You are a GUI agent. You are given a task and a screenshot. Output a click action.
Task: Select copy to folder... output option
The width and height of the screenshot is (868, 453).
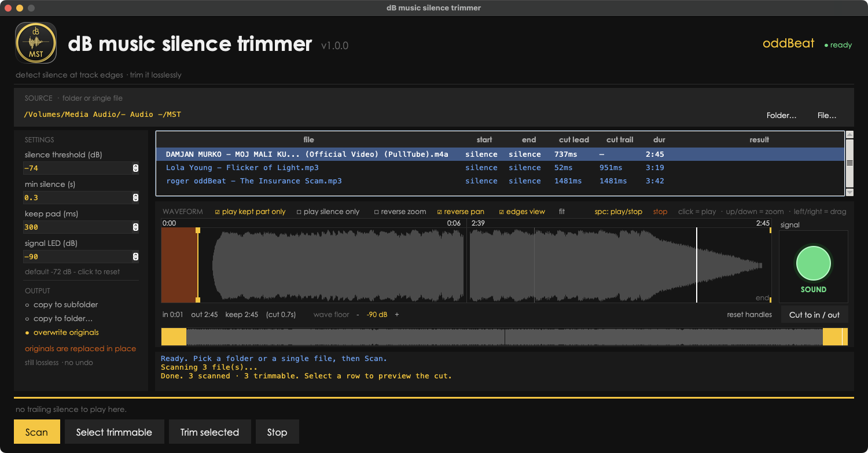click(x=58, y=319)
